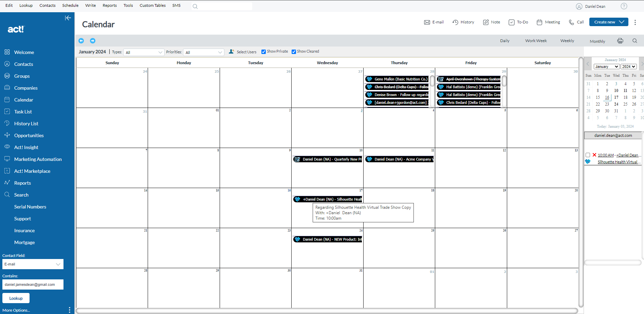Print the calendar using printer icon

pos(620,41)
